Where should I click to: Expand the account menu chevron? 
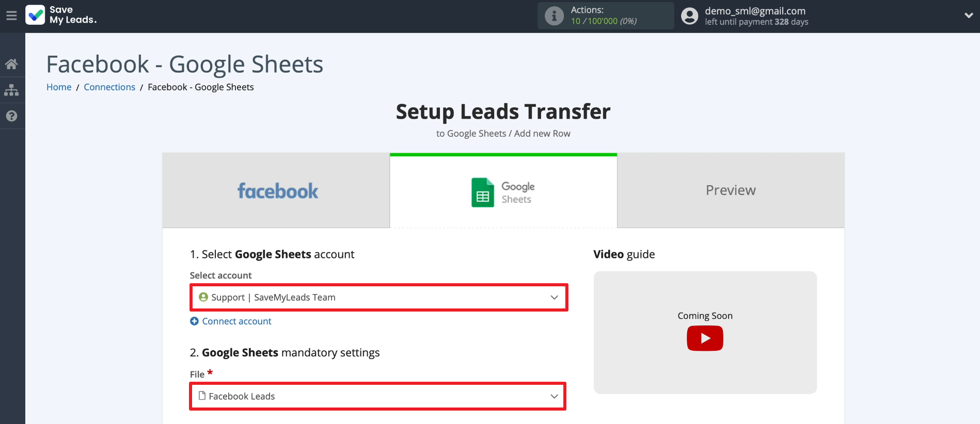tap(969, 15)
